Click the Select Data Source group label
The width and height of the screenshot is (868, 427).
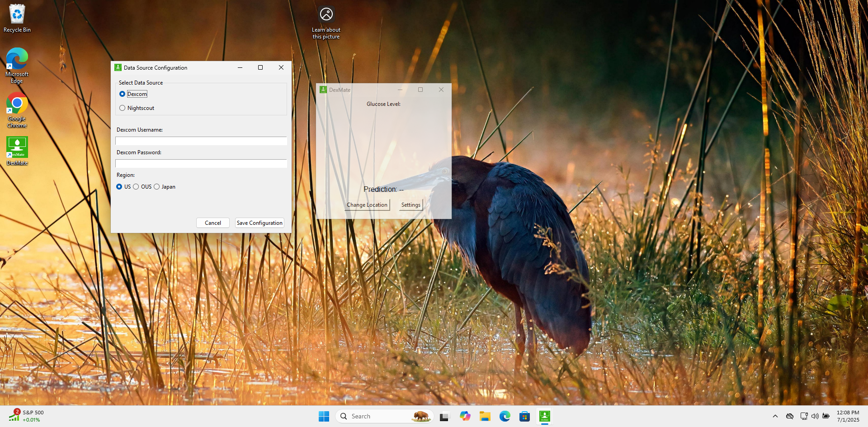141,83
